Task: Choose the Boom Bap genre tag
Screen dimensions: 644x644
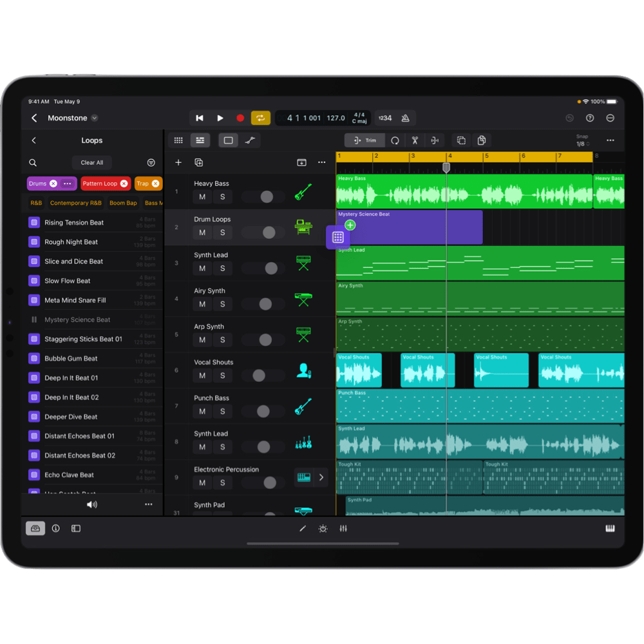Action: click(x=123, y=203)
